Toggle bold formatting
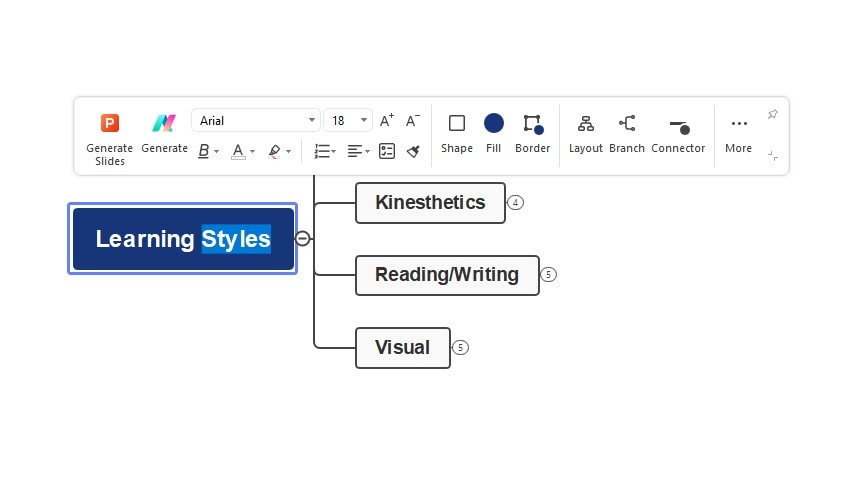Viewport: 867px width, 484px height. click(x=203, y=151)
